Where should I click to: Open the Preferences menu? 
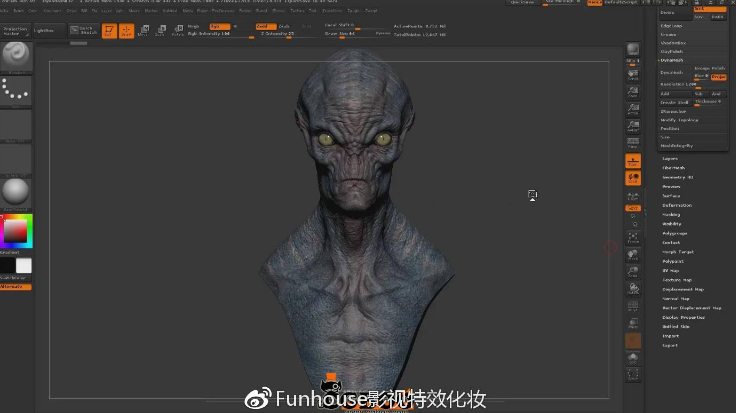pyautogui.click(x=222, y=10)
